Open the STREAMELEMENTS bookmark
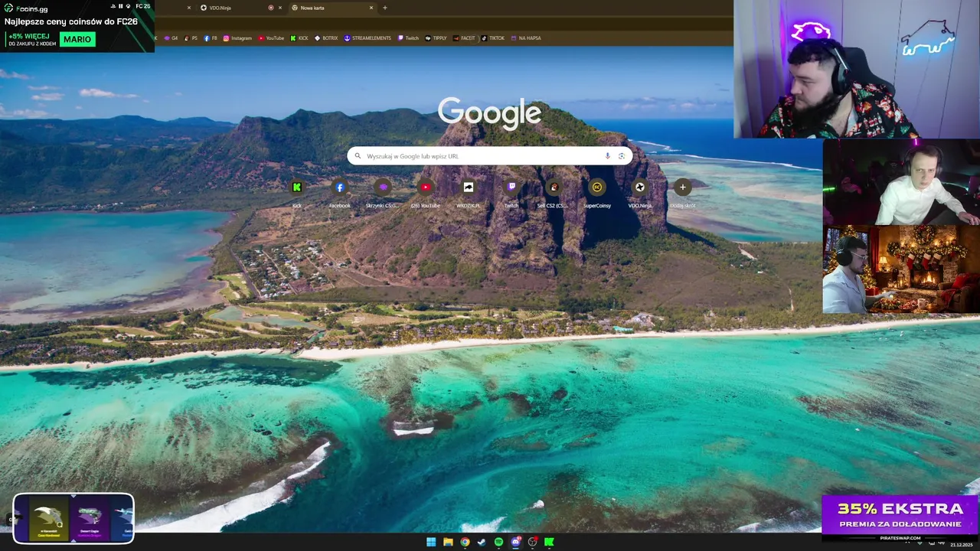 coord(367,38)
